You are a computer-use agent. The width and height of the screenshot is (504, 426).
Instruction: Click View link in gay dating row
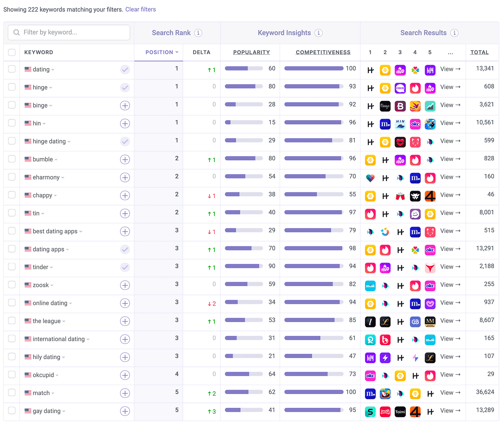(450, 411)
